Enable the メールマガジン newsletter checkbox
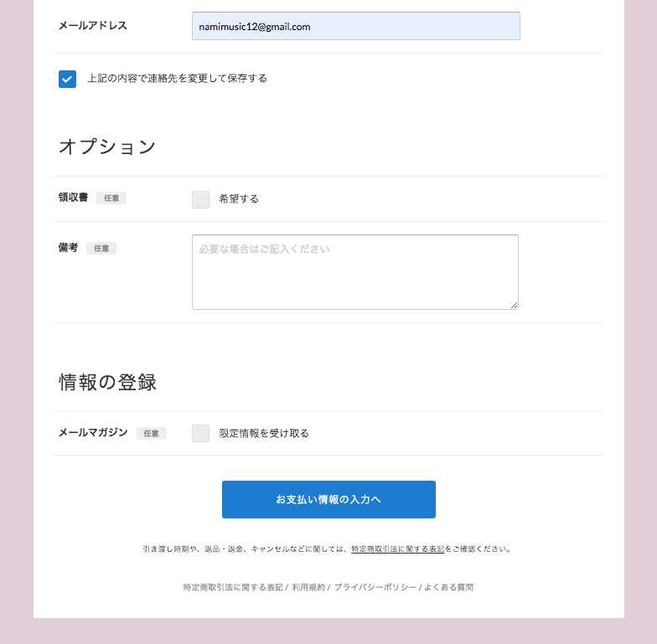This screenshot has height=644, width=657. [200, 433]
